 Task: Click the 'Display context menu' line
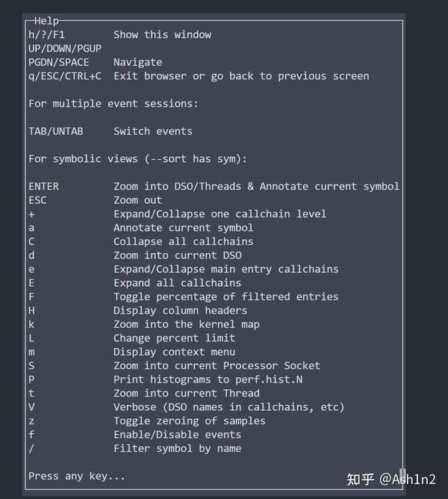(x=174, y=352)
